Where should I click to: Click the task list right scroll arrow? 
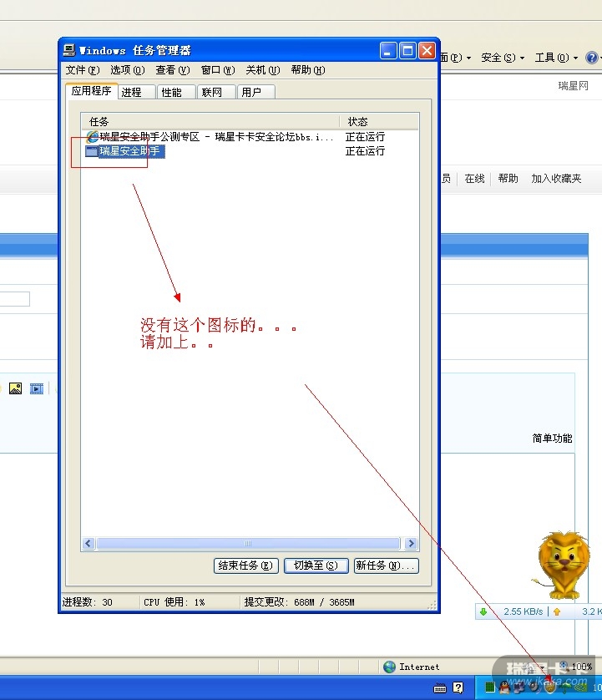click(x=411, y=543)
